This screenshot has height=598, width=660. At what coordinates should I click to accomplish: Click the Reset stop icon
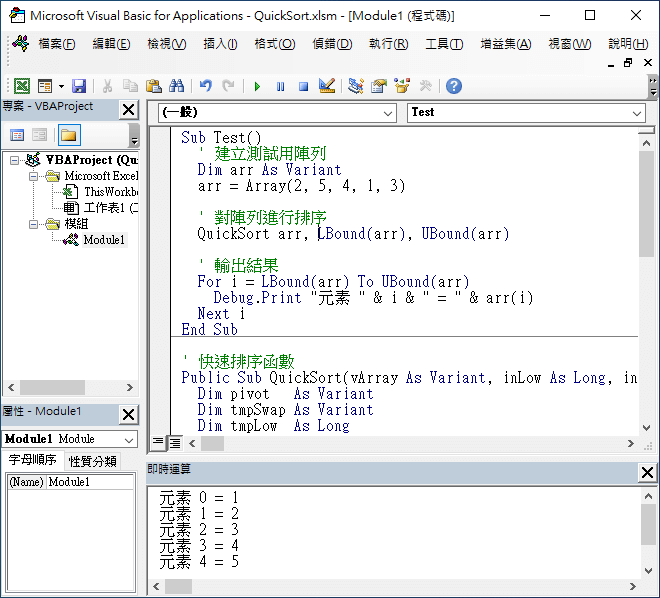pos(303,87)
